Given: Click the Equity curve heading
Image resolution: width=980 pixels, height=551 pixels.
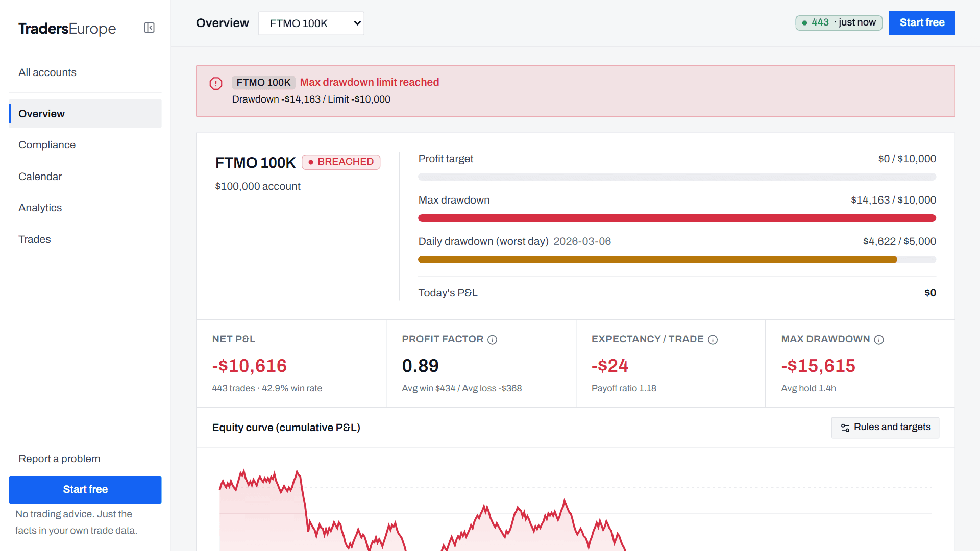Looking at the screenshot, I should 286,428.
